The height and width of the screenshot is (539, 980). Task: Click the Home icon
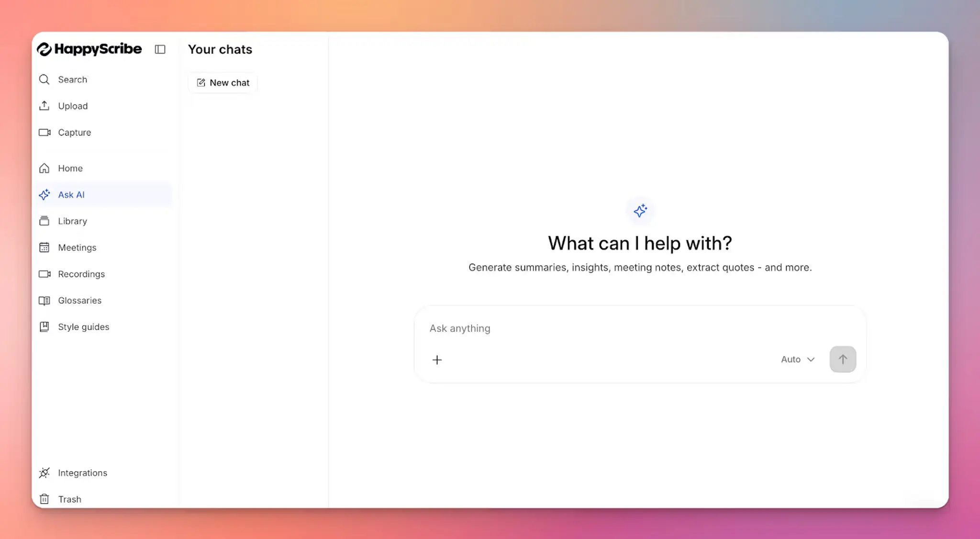tap(44, 168)
